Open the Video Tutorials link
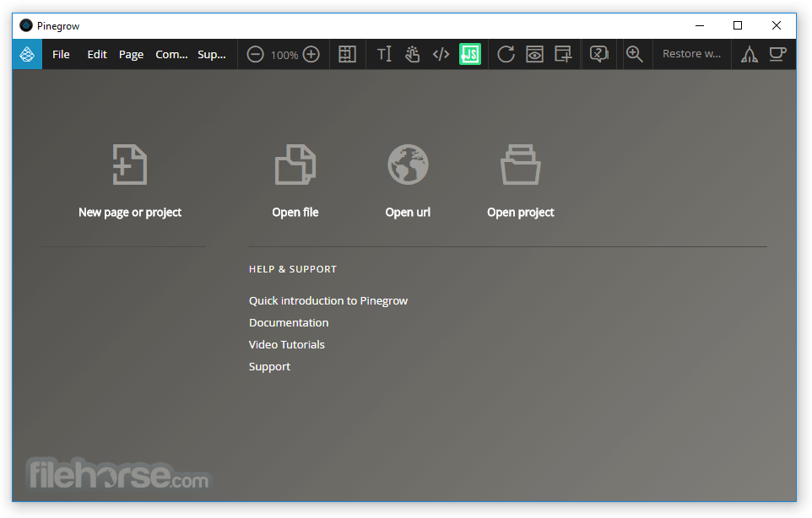The width and height of the screenshot is (812, 518). pyautogui.click(x=286, y=345)
